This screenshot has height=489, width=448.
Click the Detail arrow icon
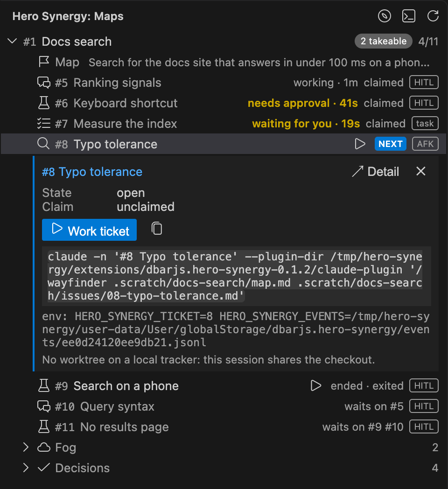(x=357, y=171)
